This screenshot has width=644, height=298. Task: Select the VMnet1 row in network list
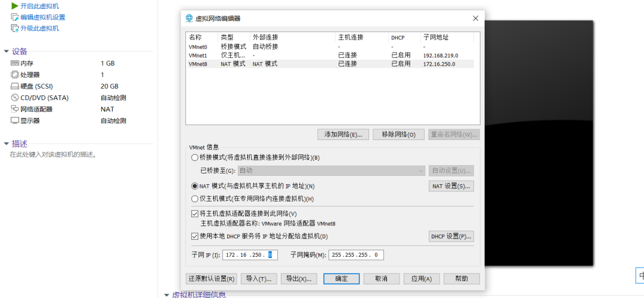tap(330, 55)
